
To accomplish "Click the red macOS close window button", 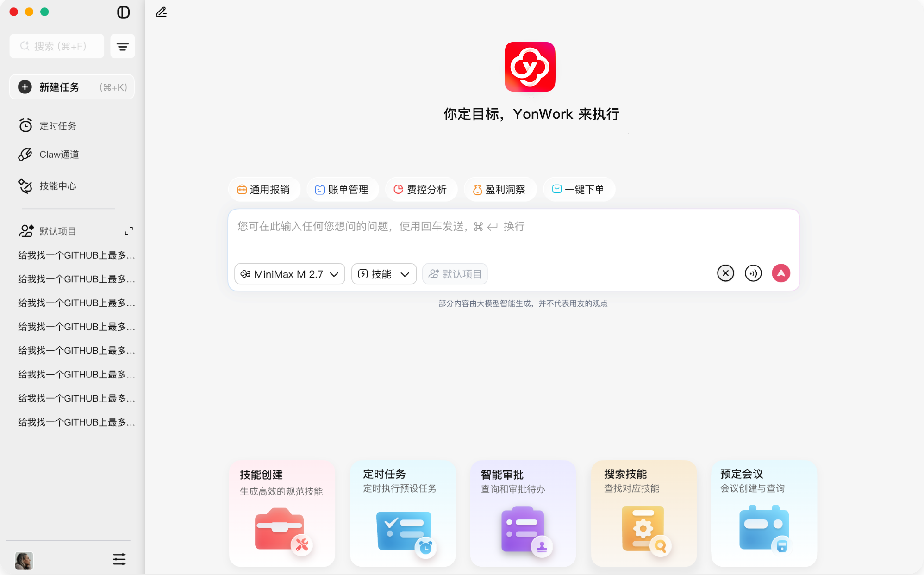I will coord(14,12).
